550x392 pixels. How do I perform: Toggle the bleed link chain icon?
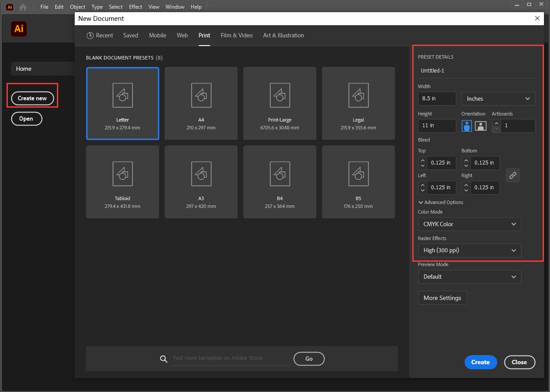(513, 175)
